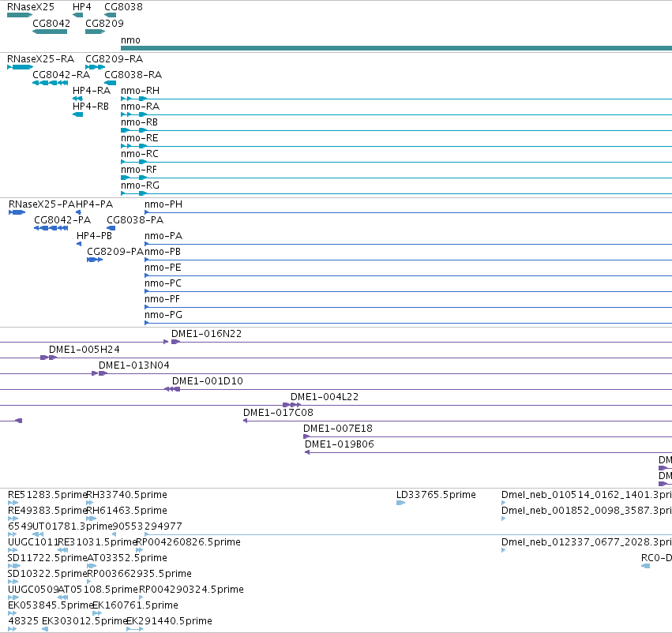This screenshot has height=633, width=672.
Task: Select the UT01781.3prime EST label
Action: 73,526
